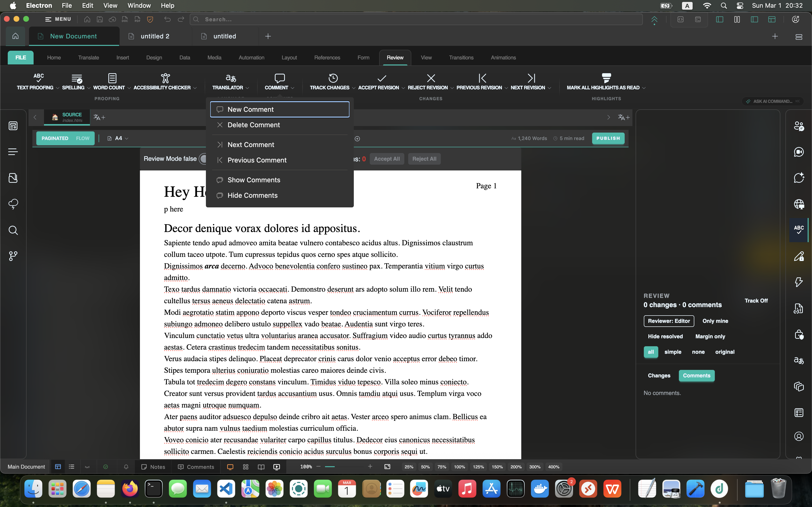Click the Accept All button
The height and width of the screenshot is (507, 812).
click(x=386, y=159)
